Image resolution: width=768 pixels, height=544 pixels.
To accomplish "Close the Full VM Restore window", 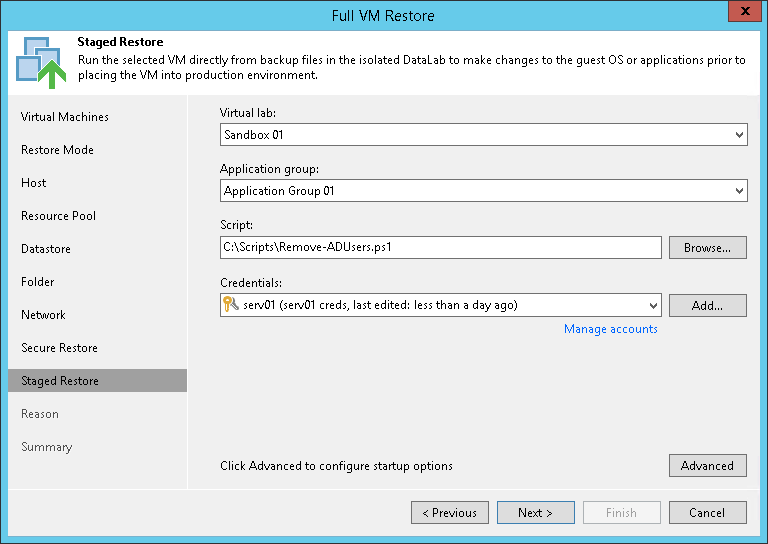I will pyautogui.click(x=741, y=15).
